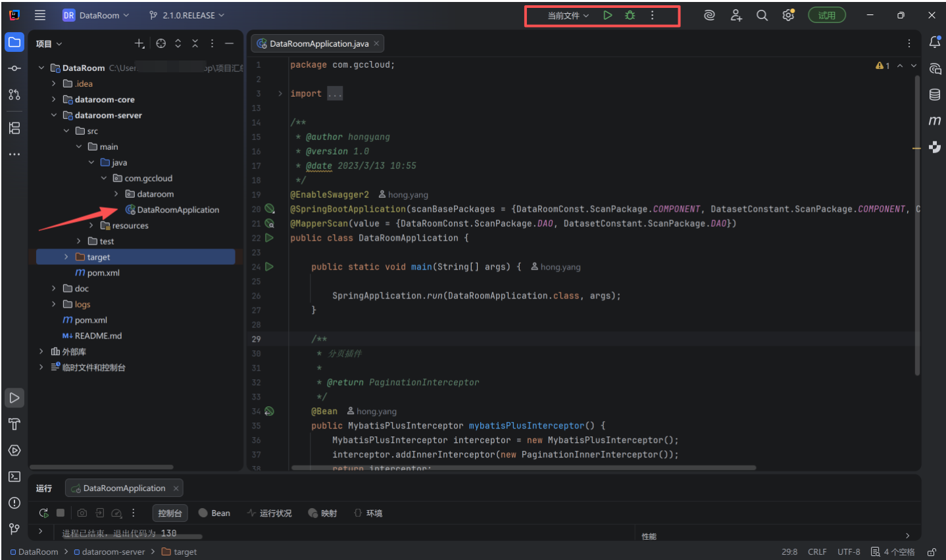Toggle read-only lock icon in status bar
The image size is (946, 560).
point(932,552)
